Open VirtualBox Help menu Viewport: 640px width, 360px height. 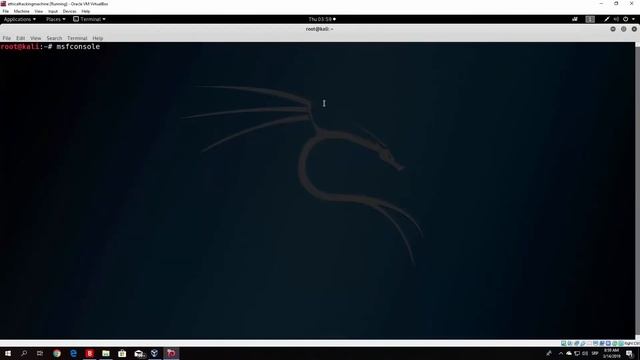(x=86, y=11)
